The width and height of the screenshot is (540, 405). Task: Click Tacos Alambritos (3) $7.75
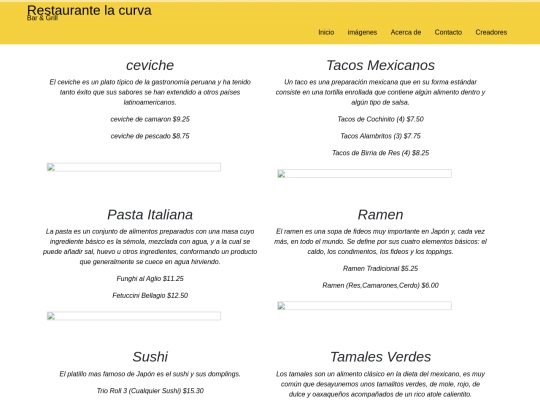click(380, 136)
